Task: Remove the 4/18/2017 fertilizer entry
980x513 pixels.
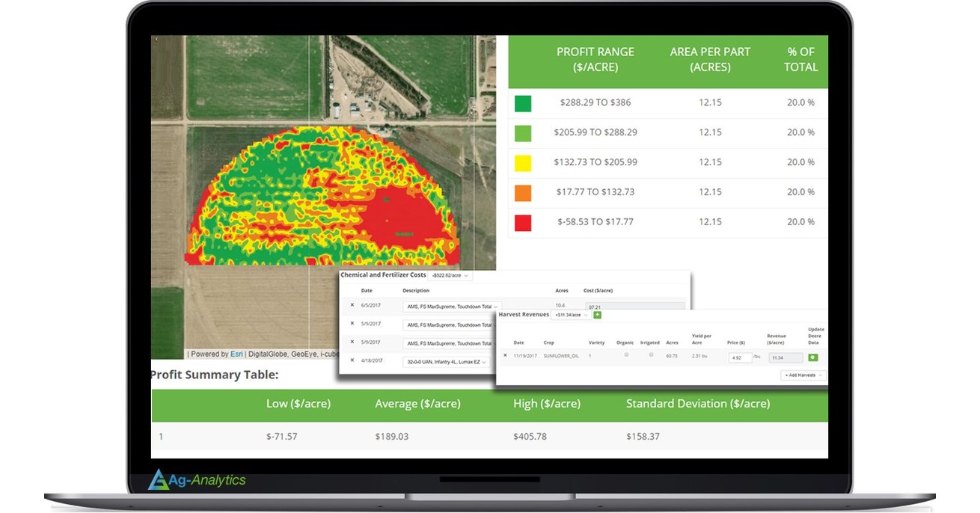Action: pos(352,360)
